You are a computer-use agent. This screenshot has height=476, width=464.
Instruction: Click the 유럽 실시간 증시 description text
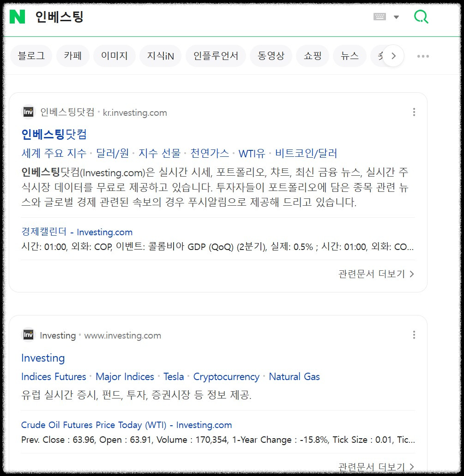(x=137, y=395)
